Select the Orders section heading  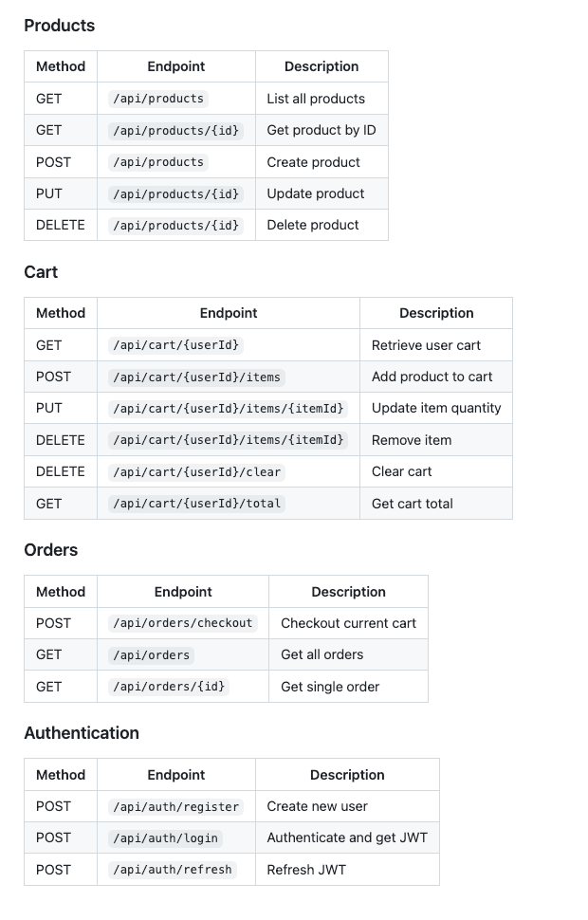50,550
